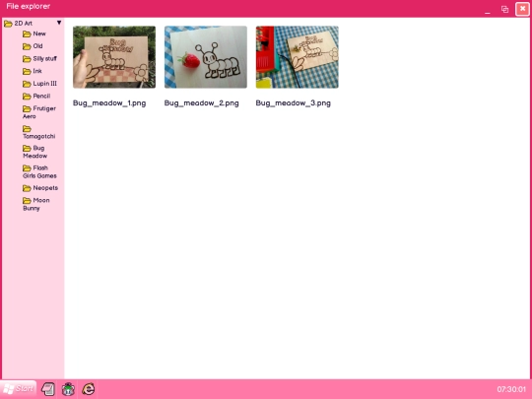The height and width of the screenshot is (399, 532).
Task: Click the Bug Meadow folder icon
Action: click(x=27, y=148)
